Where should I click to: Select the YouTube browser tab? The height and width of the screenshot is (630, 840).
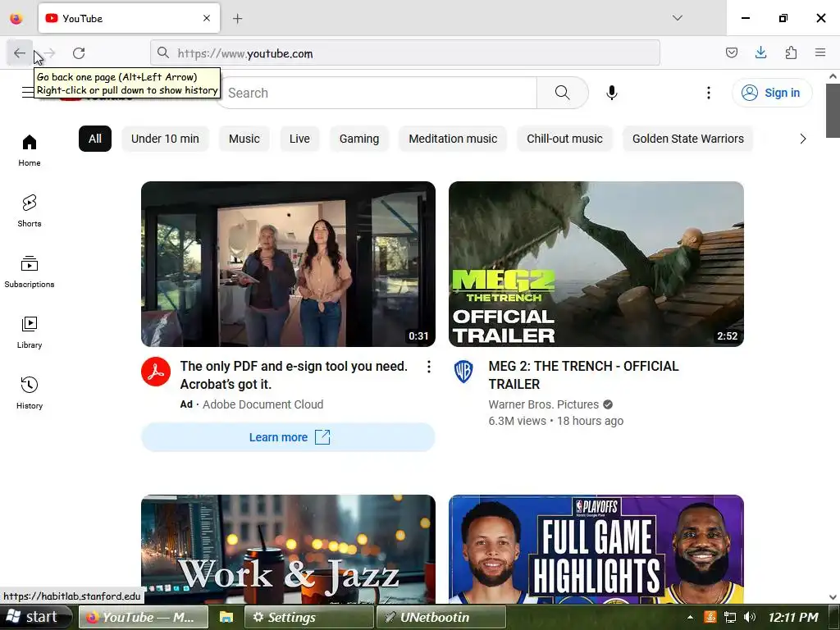[x=129, y=18]
